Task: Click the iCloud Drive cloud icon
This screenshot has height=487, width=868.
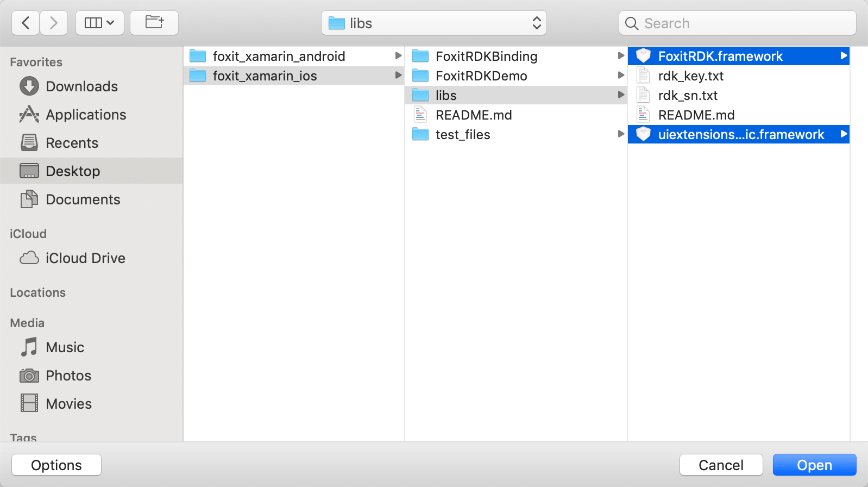Action: click(x=29, y=258)
